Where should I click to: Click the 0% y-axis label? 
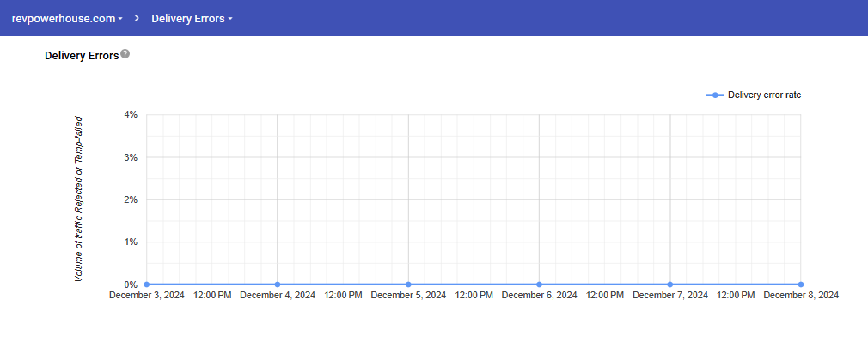click(131, 285)
